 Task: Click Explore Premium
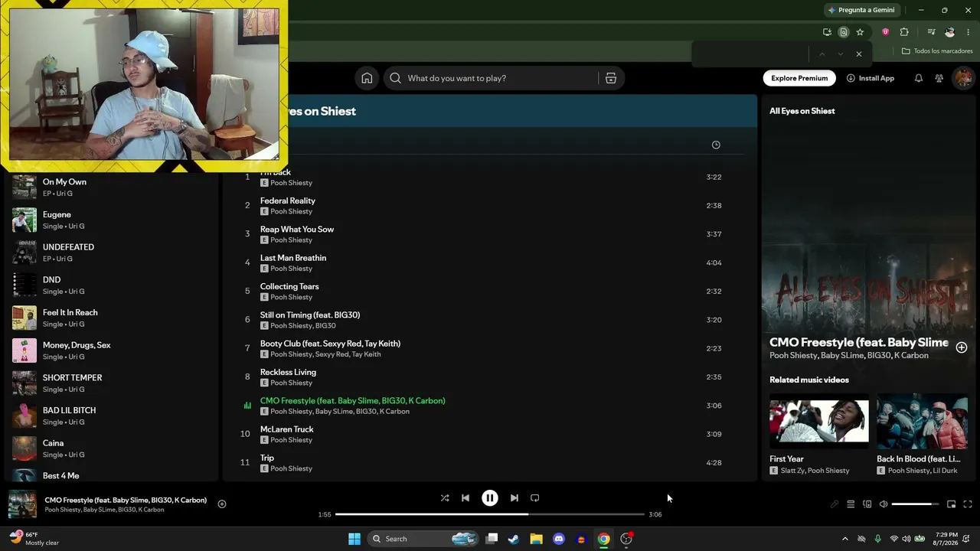click(799, 78)
